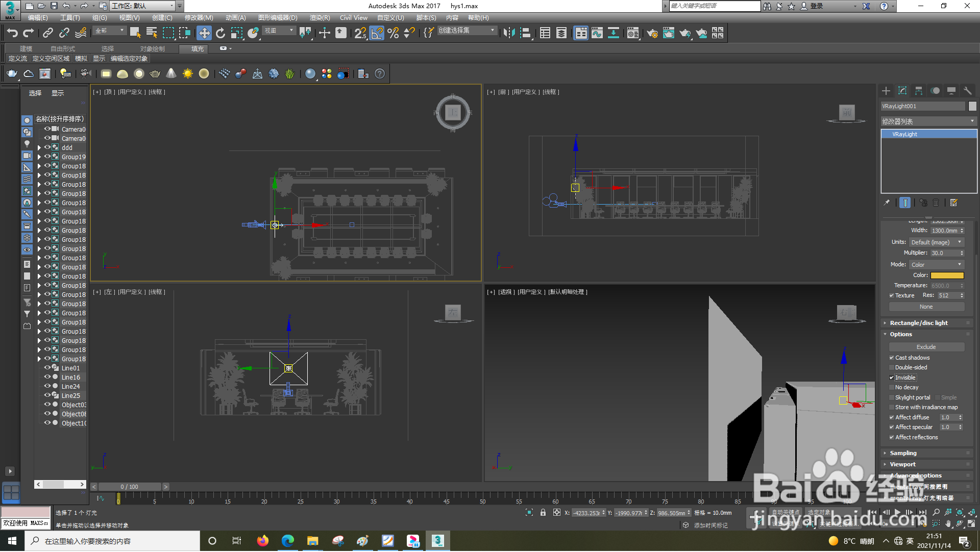This screenshot has height=552, width=980.
Task: Click the Exclude button
Action: 926,347
